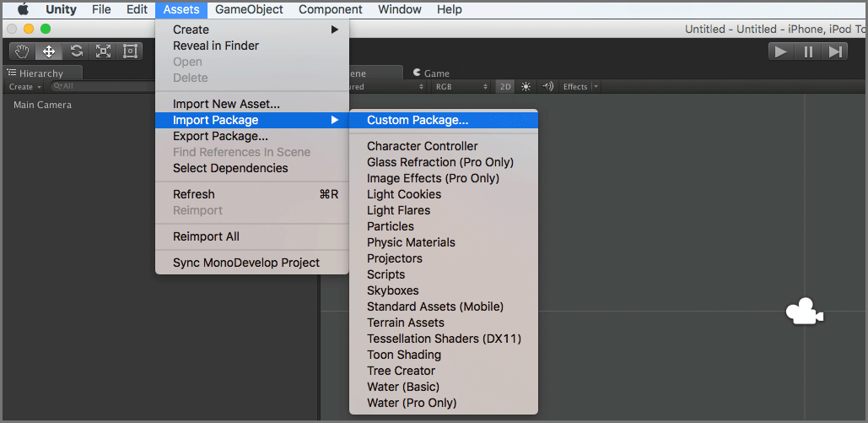
Task: Import the Tree Creator package
Action: coord(444,371)
